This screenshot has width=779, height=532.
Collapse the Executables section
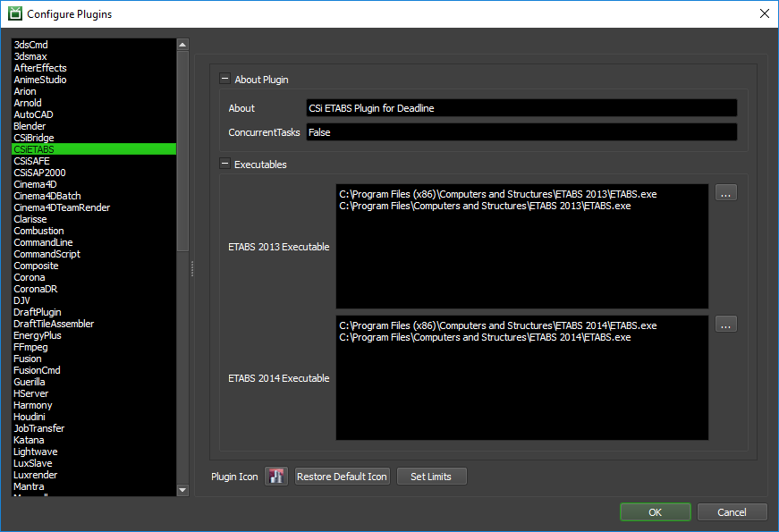tap(224, 164)
